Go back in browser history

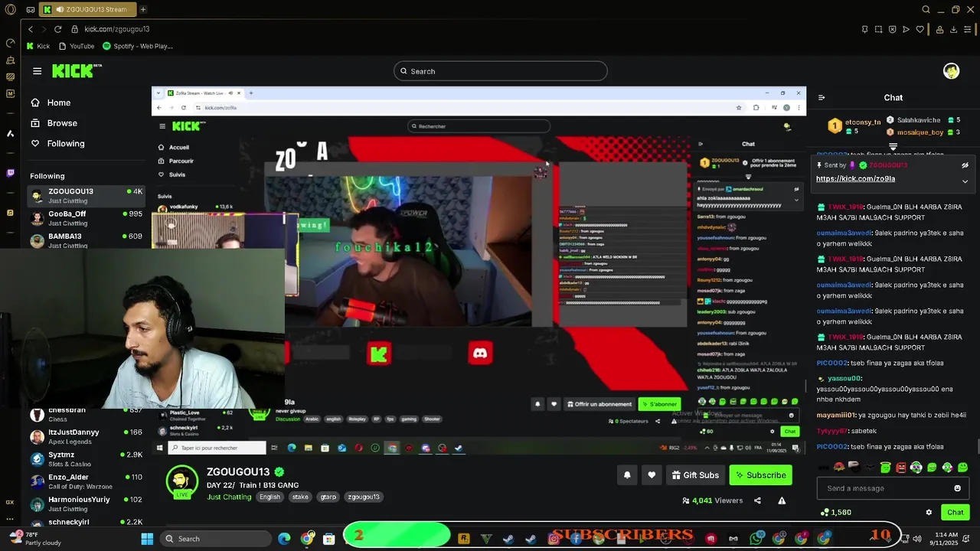[x=31, y=29]
